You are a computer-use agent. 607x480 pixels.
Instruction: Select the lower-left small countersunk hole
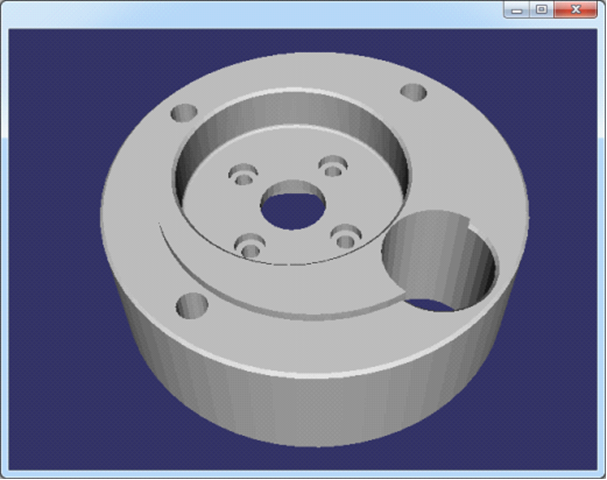coord(249,244)
